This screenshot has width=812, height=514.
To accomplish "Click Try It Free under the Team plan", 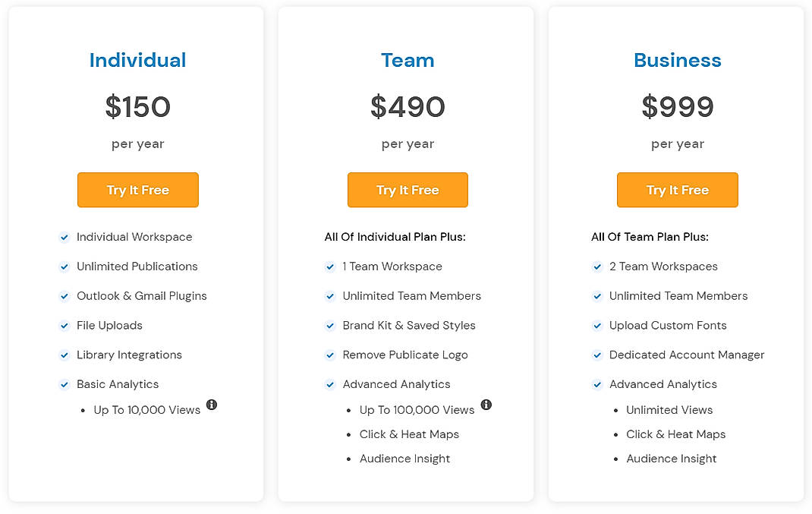I will (408, 190).
